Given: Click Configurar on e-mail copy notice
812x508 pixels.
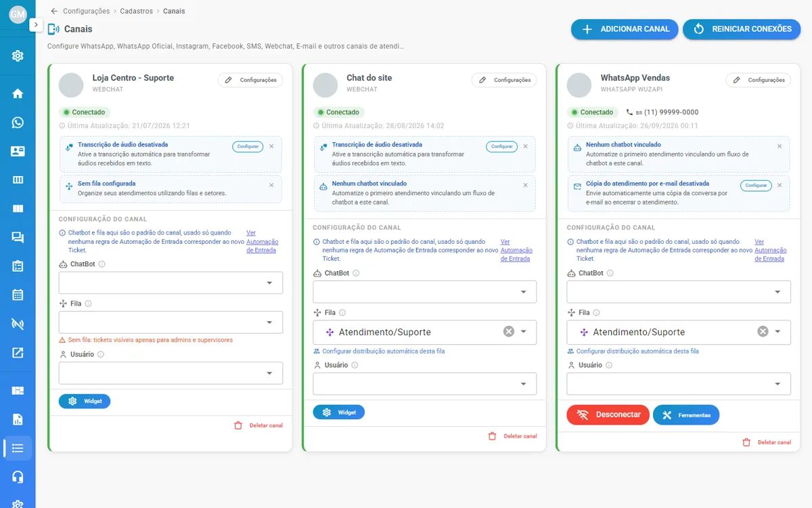Looking at the screenshot, I should click(756, 185).
